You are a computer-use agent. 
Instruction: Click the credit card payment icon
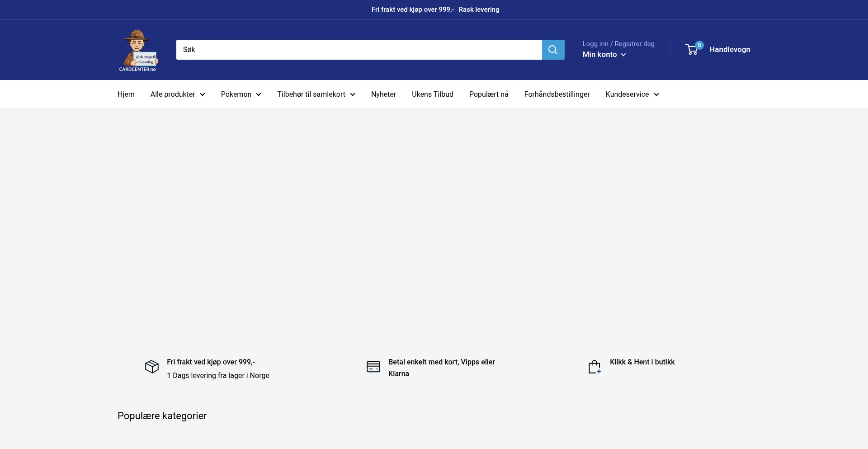click(x=373, y=366)
